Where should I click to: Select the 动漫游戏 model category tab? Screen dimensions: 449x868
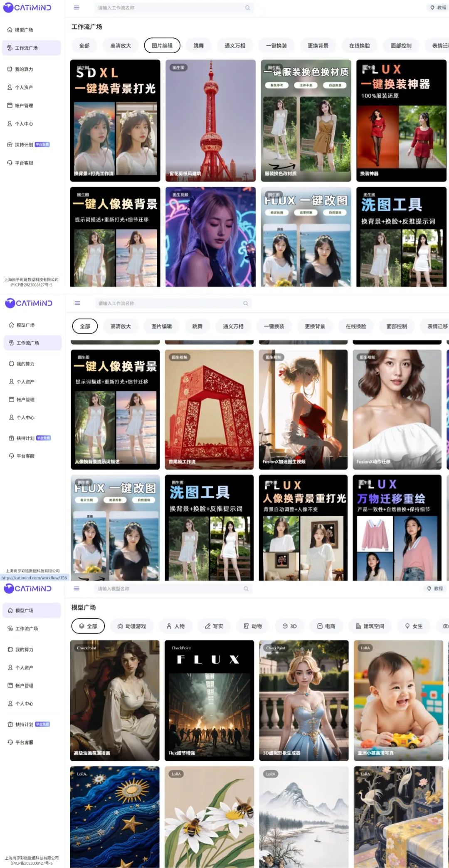pos(132,626)
